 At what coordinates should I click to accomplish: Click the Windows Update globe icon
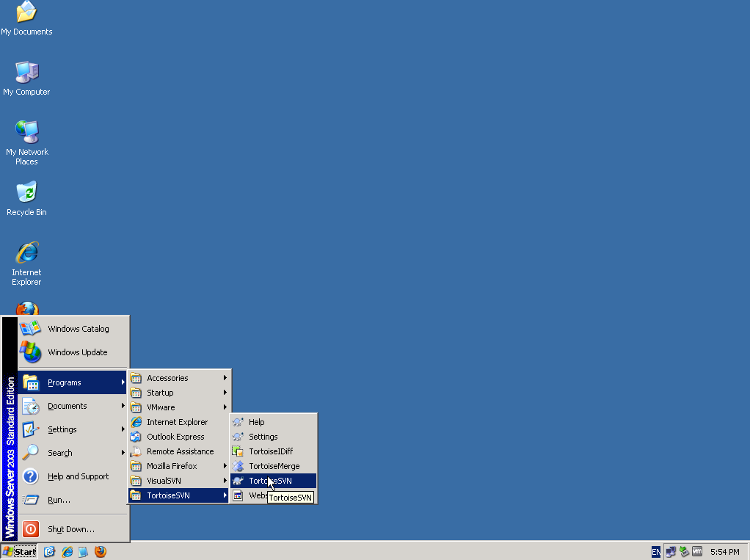click(30, 352)
